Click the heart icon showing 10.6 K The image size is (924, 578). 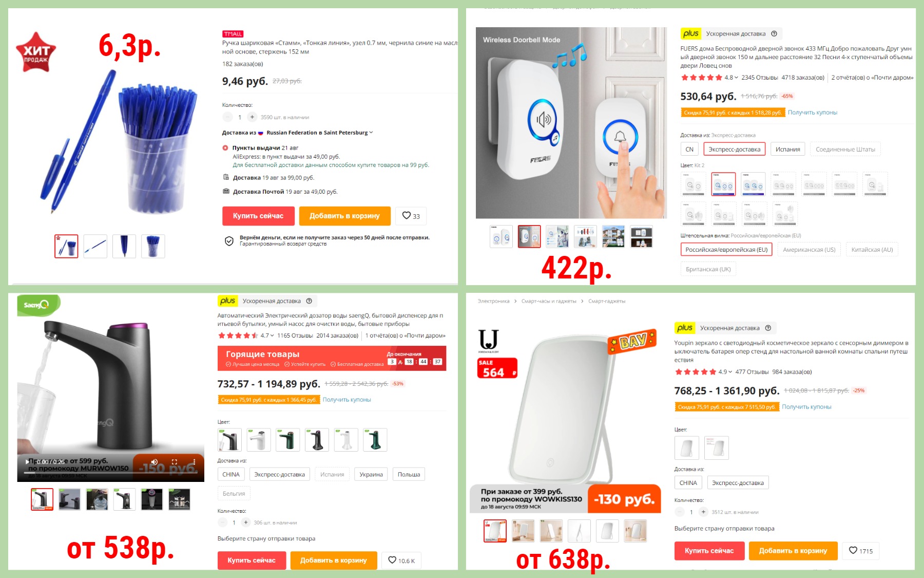(x=401, y=560)
